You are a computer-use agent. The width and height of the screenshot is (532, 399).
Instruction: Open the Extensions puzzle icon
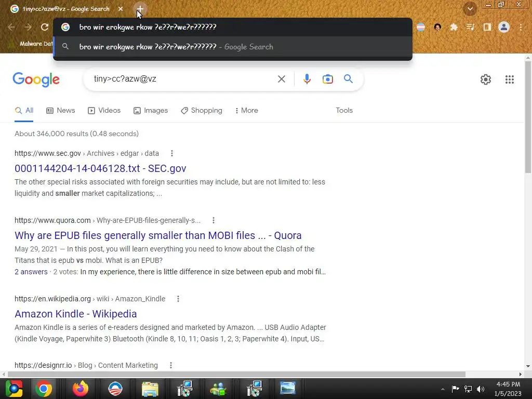pos(454,27)
